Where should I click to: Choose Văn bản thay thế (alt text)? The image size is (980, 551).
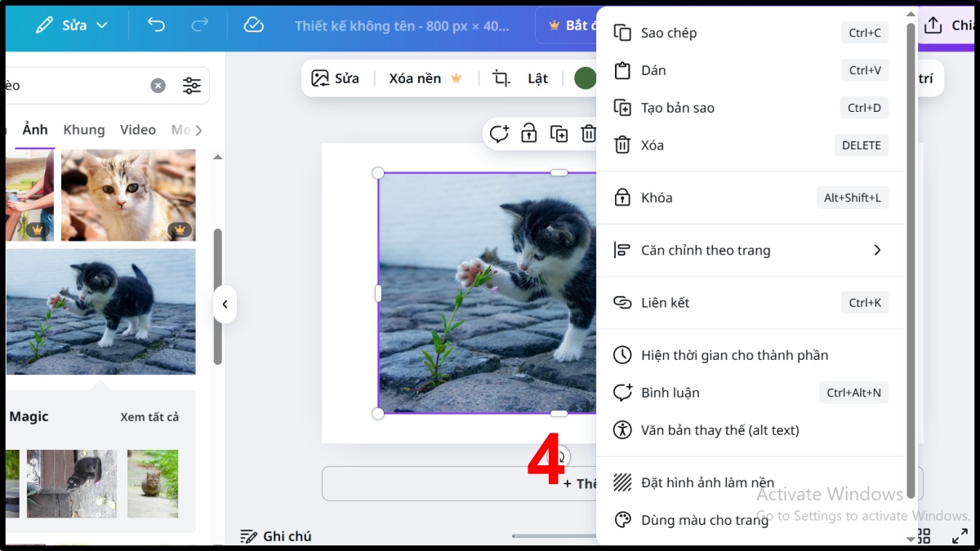751,430
